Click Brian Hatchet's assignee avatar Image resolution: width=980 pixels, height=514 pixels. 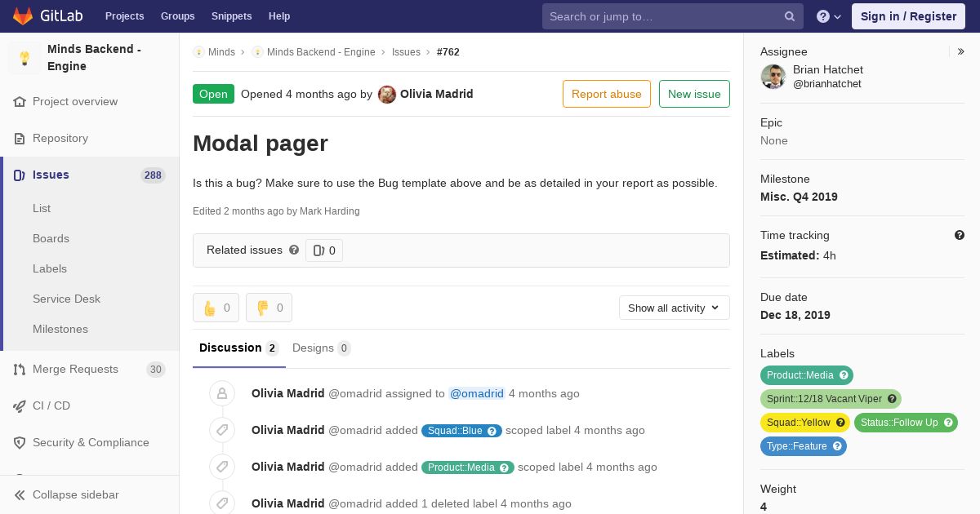[773, 77]
